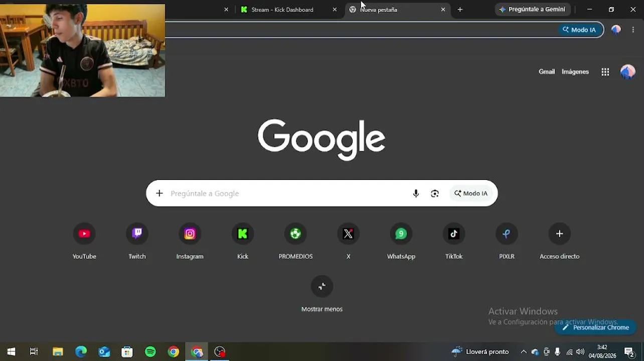The height and width of the screenshot is (361, 644).
Task: Click the Pregúntale a Gemini button
Action: coord(532,10)
